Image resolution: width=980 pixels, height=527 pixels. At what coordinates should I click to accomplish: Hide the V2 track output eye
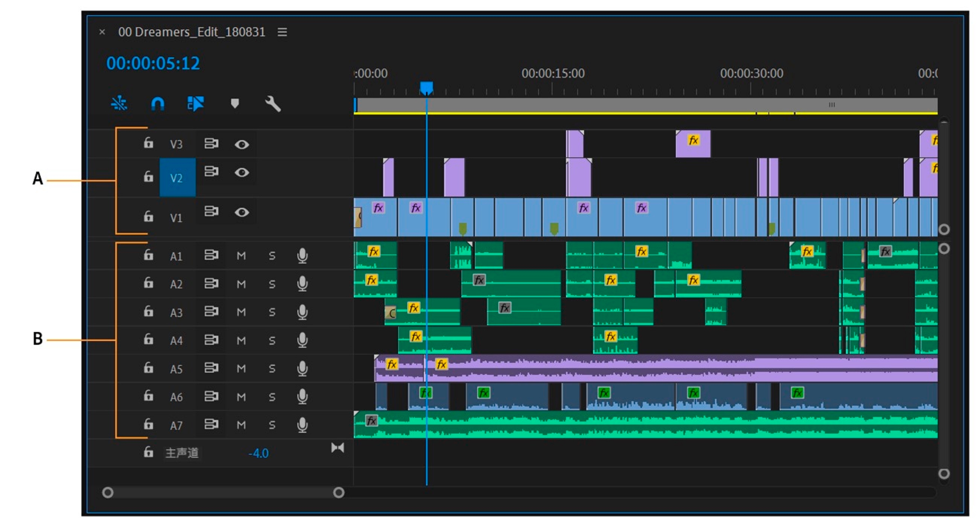pyautogui.click(x=242, y=173)
